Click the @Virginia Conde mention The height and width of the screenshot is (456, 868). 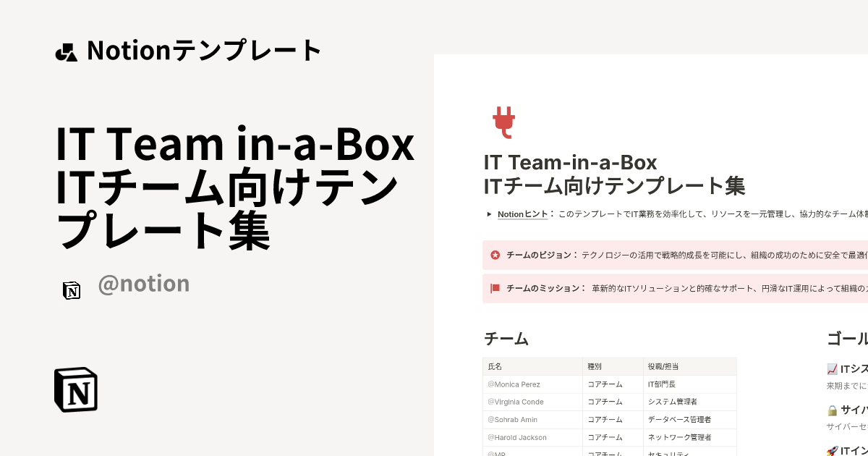click(x=516, y=402)
